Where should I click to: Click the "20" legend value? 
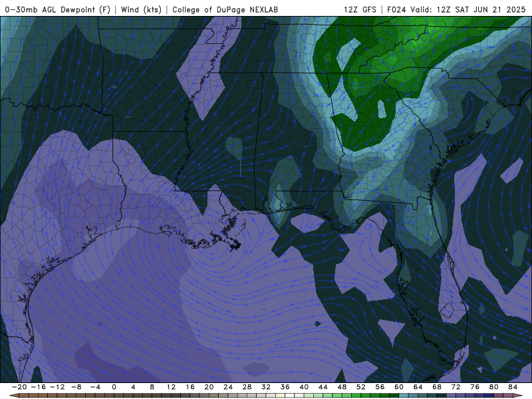[x=209, y=387]
